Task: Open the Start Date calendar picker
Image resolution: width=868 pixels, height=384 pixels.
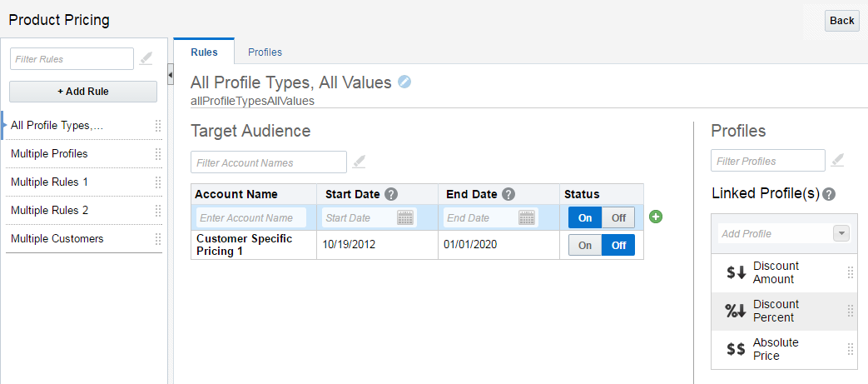Action: click(x=405, y=217)
